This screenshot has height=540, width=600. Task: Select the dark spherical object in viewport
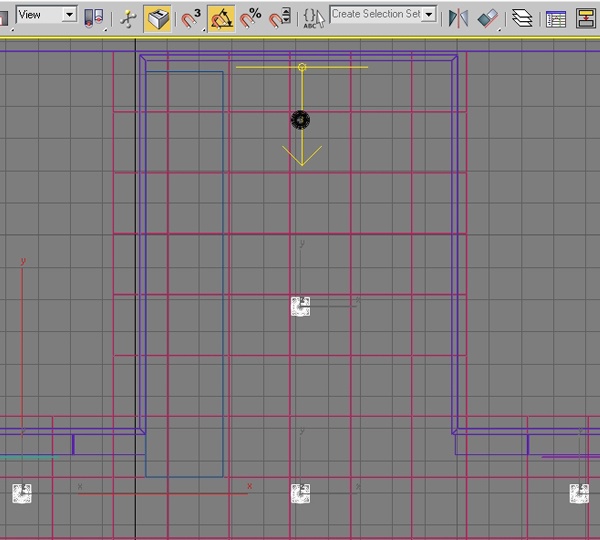pos(300,120)
